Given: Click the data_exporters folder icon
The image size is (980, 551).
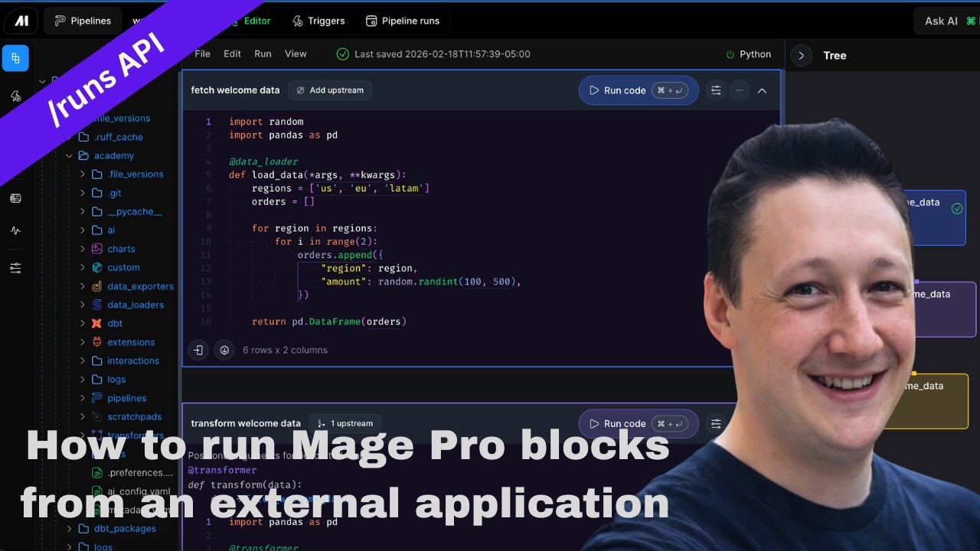Looking at the screenshot, I should (97, 286).
